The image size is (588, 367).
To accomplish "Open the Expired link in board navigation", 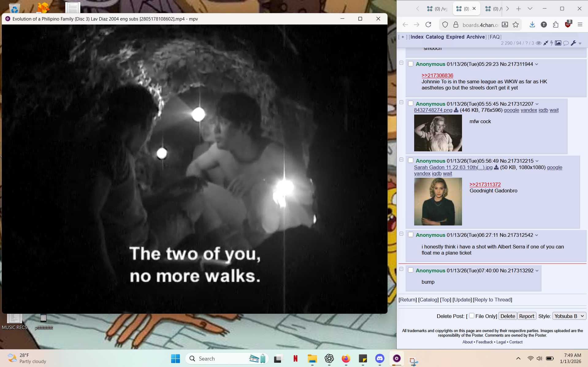I will 455,37.
